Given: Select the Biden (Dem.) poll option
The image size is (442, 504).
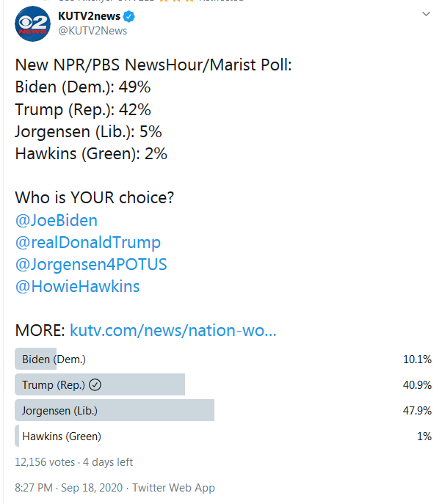Looking at the screenshot, I should point(223,359).
